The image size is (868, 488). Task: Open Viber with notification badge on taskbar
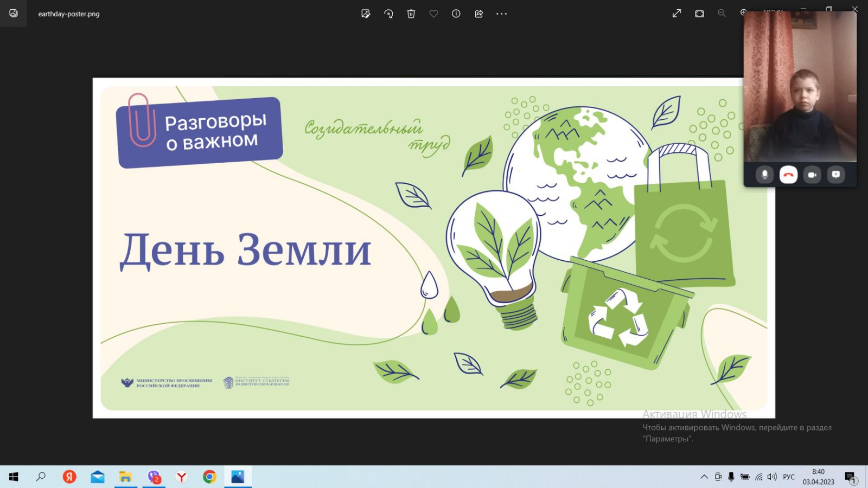coord(154,477)
